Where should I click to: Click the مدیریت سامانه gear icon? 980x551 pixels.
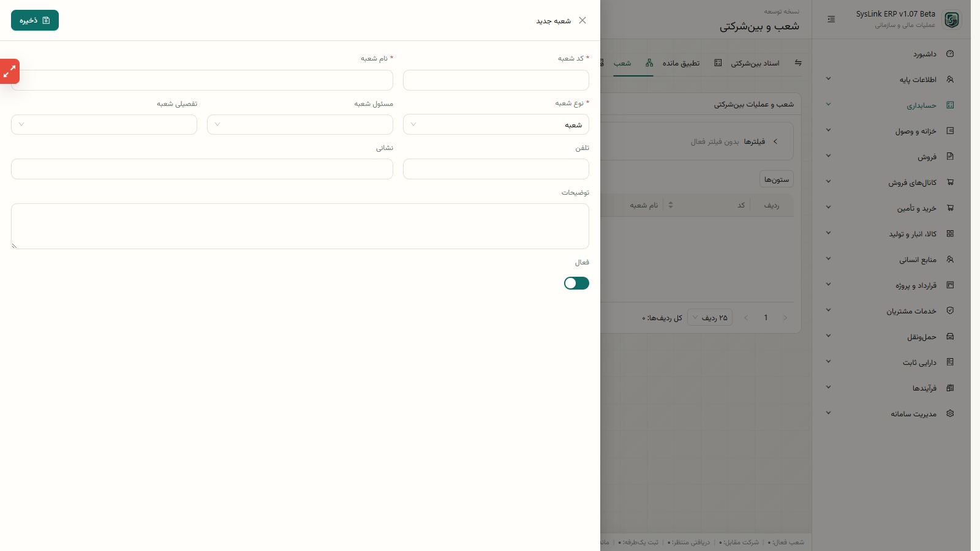[x=950, y=414]
